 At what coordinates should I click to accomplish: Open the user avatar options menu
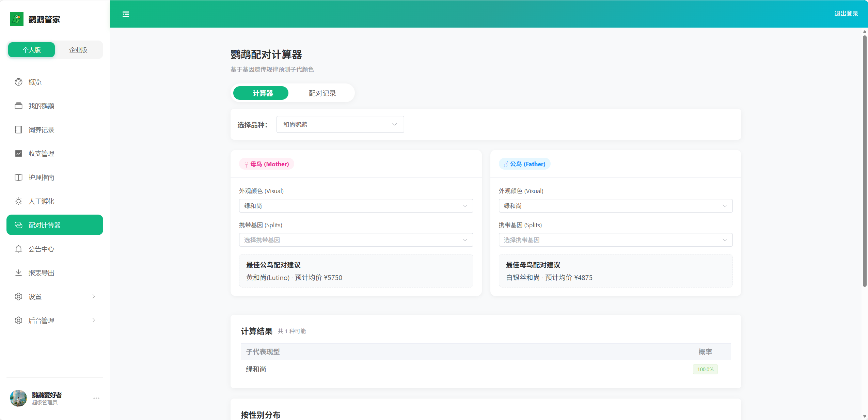coord(96,399)
